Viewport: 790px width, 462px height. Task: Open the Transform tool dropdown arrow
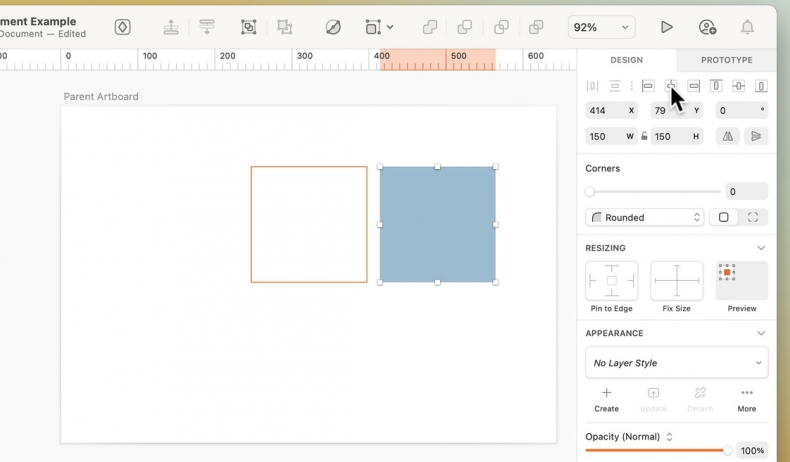(390, 27)
